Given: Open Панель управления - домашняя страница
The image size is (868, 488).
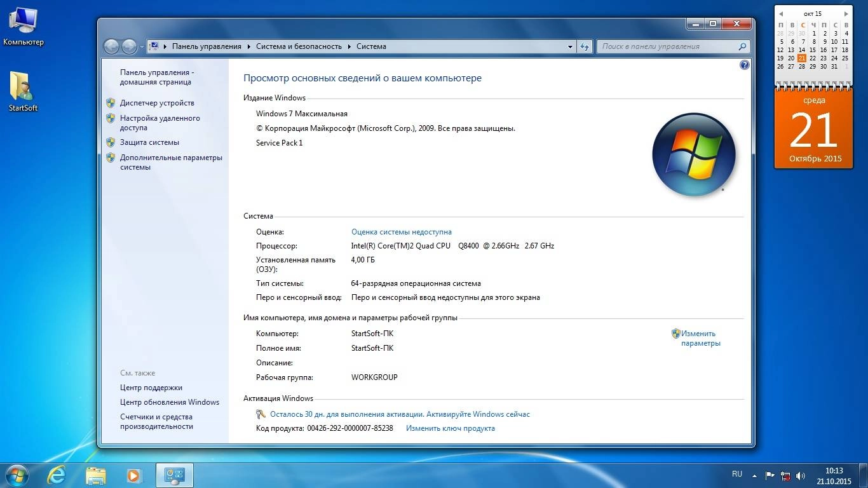Looking at the screenshot, I should tap(157, 78).
